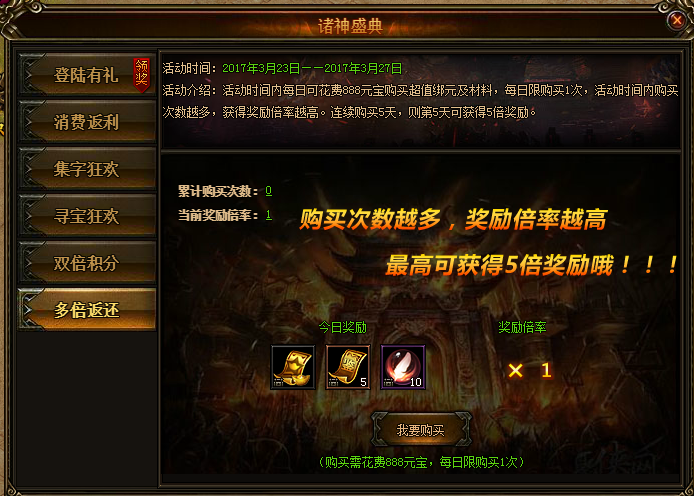Close the 诸神盛典 event window

676,20
